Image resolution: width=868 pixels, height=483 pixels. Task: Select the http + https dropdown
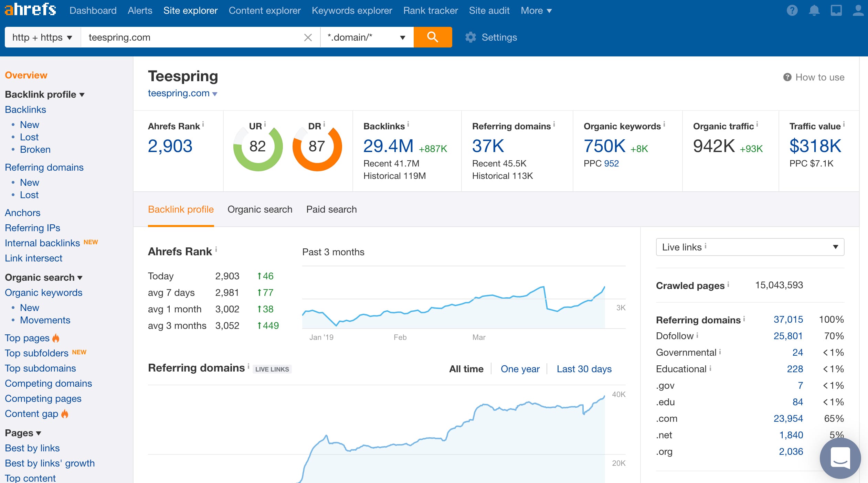[x=42, y=37]
